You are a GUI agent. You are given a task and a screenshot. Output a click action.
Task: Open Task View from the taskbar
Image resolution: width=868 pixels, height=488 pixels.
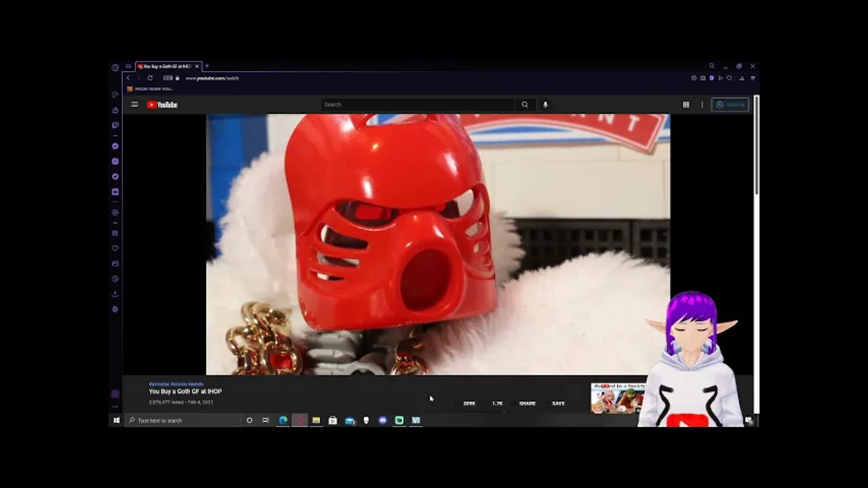[x=265, y=420]
